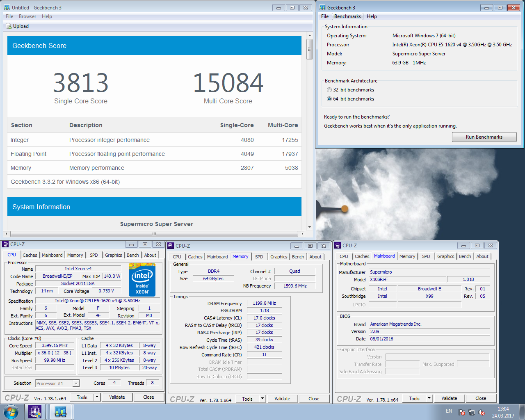Open the network tray icon
Viewport: 525px width, 420px height.
coord(472,412)
